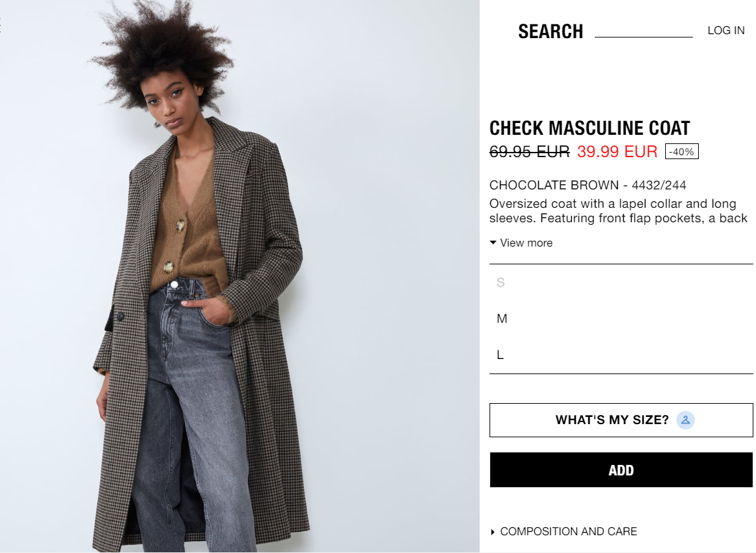Open the COMPOSITION AND CARE section text
The width and height of the screenshot is (756, 553).
568,532
